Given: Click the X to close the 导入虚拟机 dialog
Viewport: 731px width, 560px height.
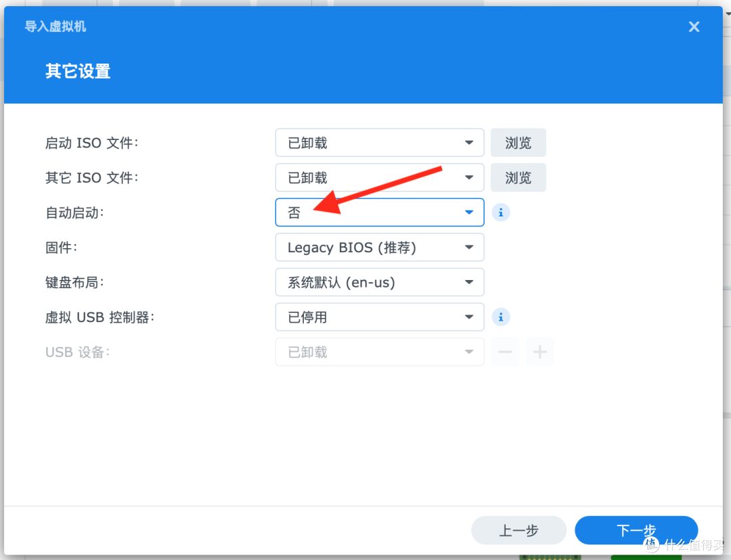Looking at the screenshot, I should tap(694, 26).
